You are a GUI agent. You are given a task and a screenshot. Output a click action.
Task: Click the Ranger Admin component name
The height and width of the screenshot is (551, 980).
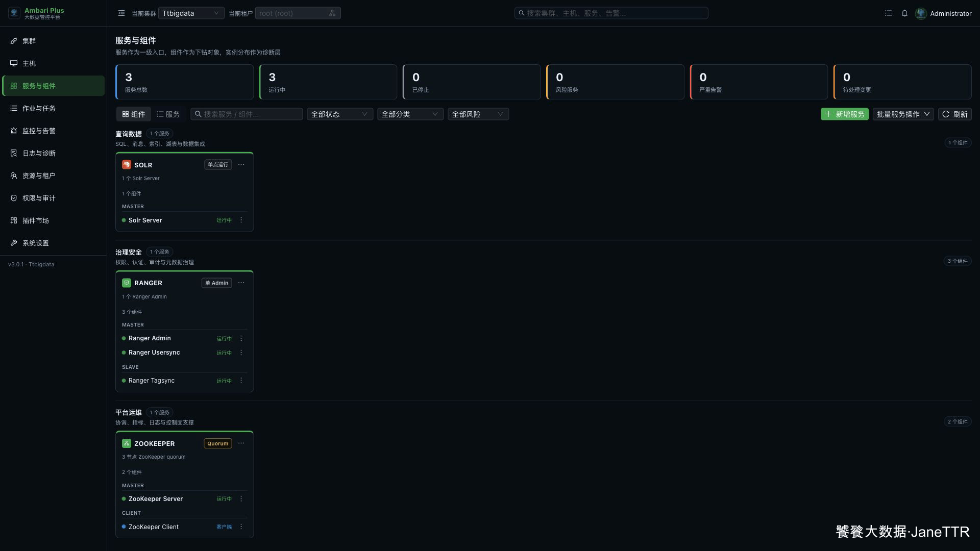pos(150,338)
